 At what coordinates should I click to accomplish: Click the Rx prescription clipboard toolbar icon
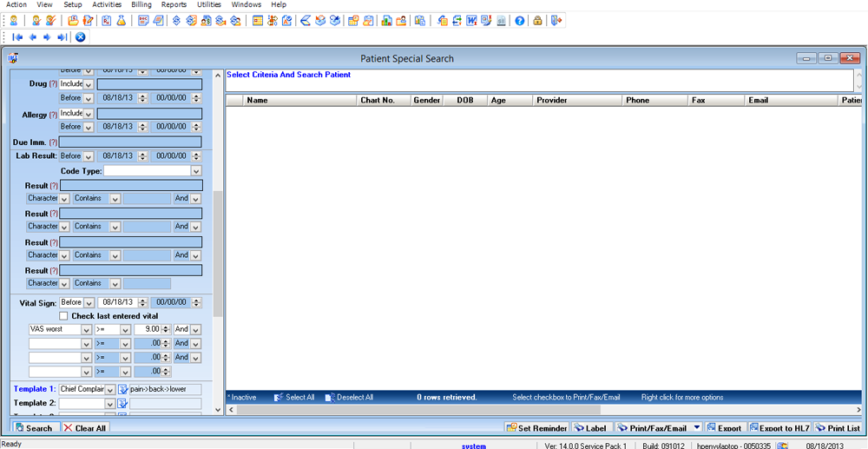[106, 21]
